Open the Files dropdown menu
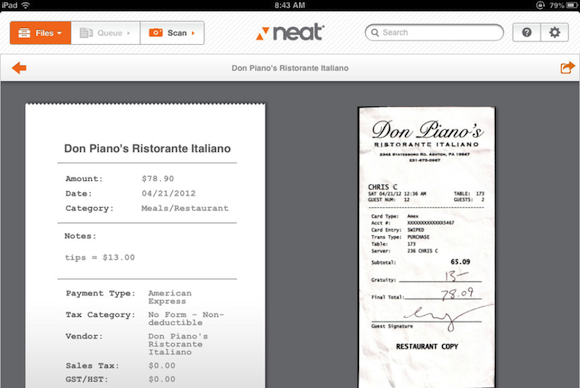 click(x=40, y=33)
